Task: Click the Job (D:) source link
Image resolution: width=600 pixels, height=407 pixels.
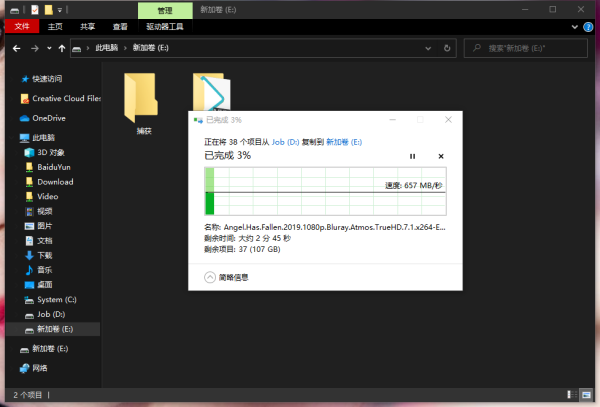Action: [x=285, y=142]
